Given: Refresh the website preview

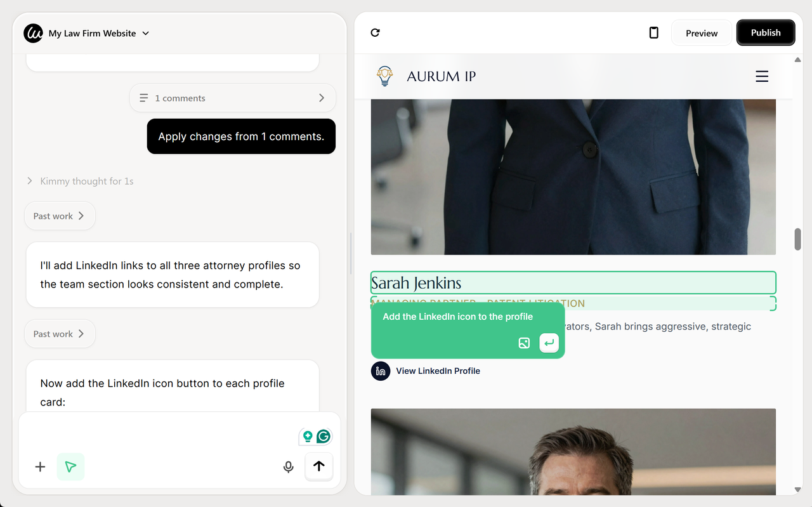Looking at the screenshot, I should (x=374, y=32).
